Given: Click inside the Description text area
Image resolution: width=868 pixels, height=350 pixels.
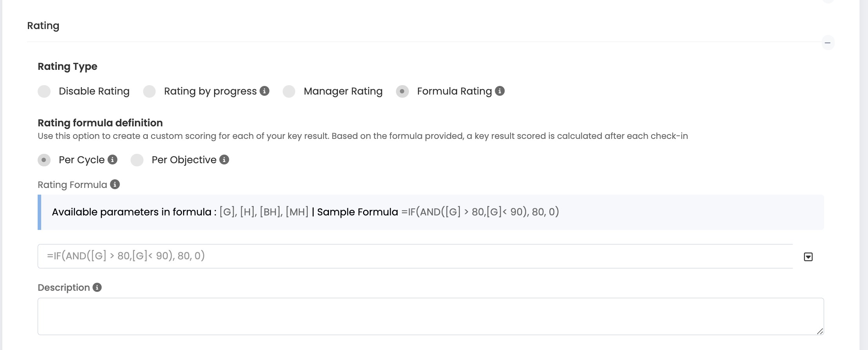Looking at the screenshot, I should (x=392, y=316).
